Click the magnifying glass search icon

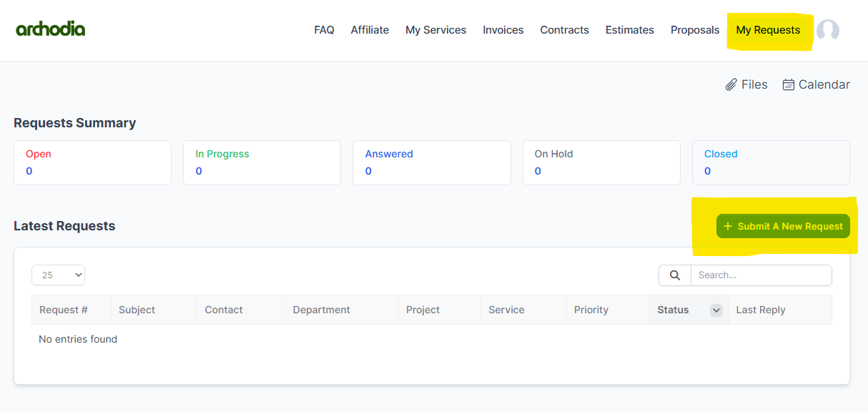[674, 275]
